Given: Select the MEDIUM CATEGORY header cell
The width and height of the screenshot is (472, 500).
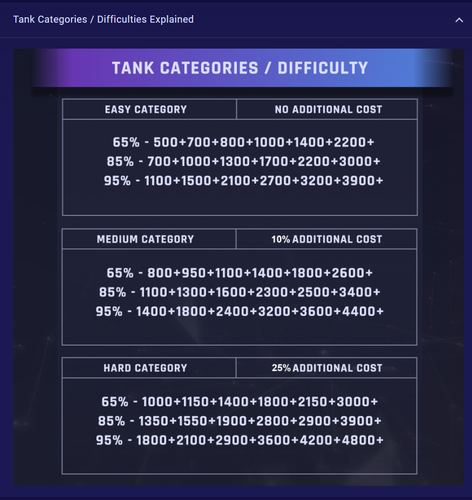Looking at the screenshot, I should coord(149,239).
